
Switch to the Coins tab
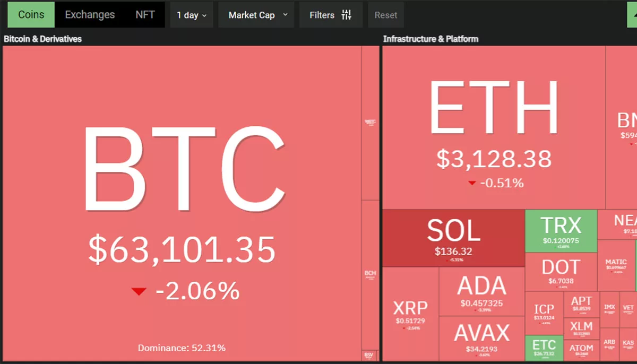(31, 15)
